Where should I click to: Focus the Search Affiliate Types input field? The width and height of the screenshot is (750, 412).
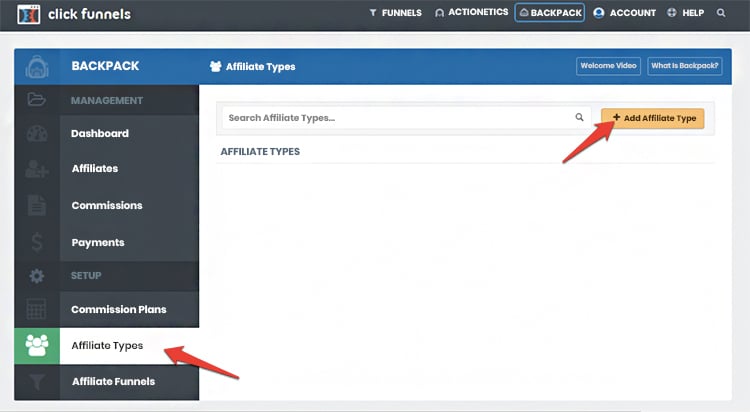(x=395, y=118)
